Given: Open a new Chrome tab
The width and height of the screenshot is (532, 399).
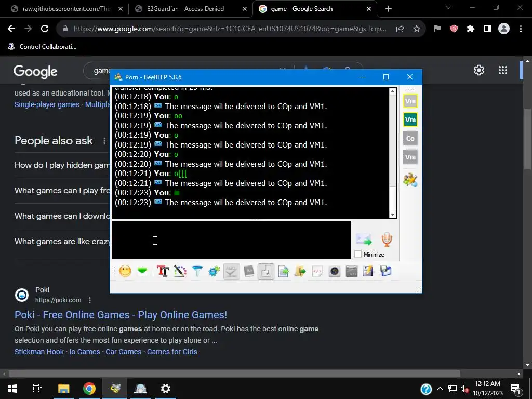Looking at the screenshot, I should [389, 9].
